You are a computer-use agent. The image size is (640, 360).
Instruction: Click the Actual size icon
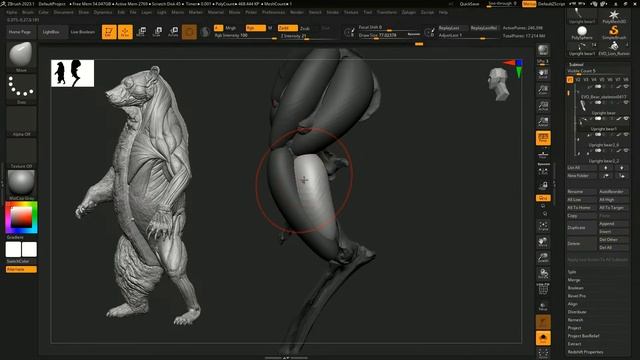(543, 106)
